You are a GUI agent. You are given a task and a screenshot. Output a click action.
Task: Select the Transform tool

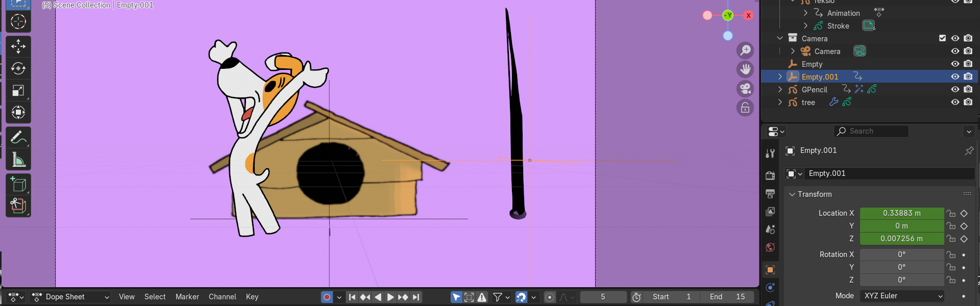click(18, 112)
